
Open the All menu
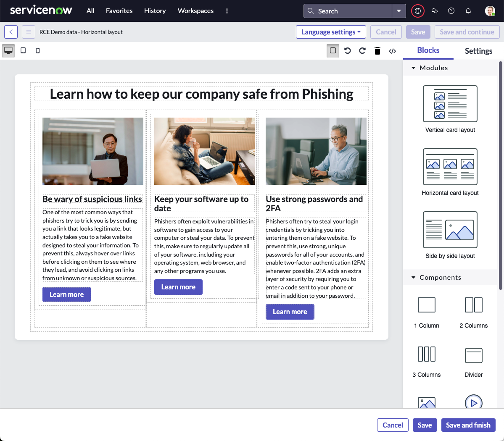click(90, 11)
